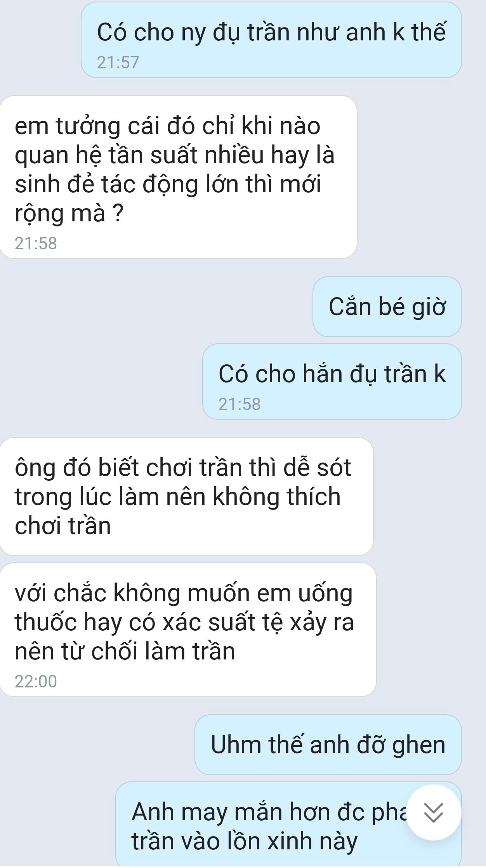This screenshot has height=868, width=486.
Task: Select the sent message starting "Có cho hắn"
Action: coord(332,381)
